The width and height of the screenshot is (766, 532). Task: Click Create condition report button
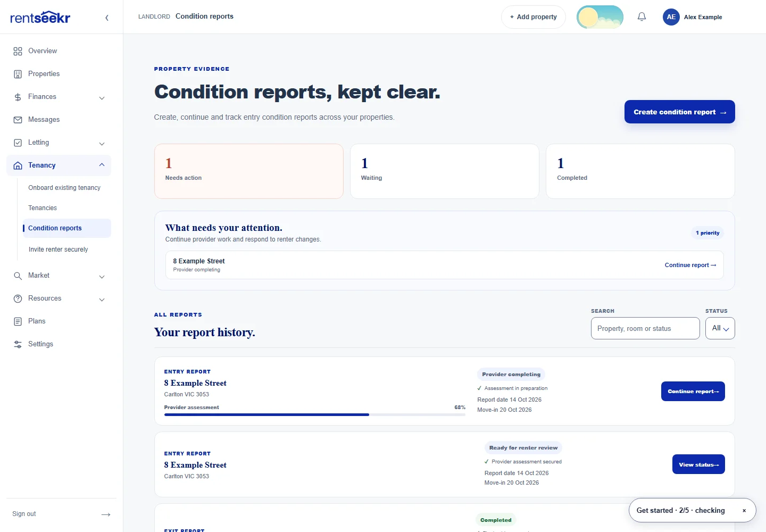point(680,112)
